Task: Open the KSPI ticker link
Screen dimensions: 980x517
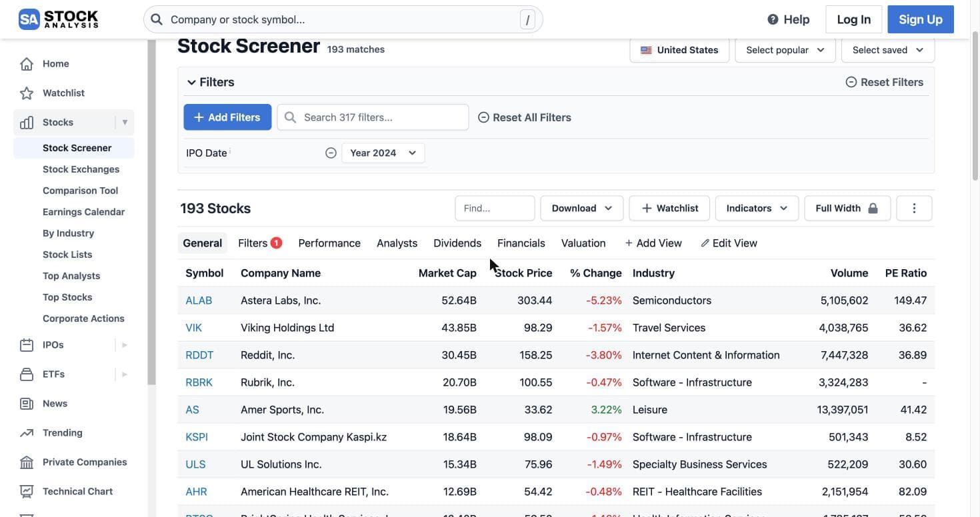Action: [x=197, y=437]
